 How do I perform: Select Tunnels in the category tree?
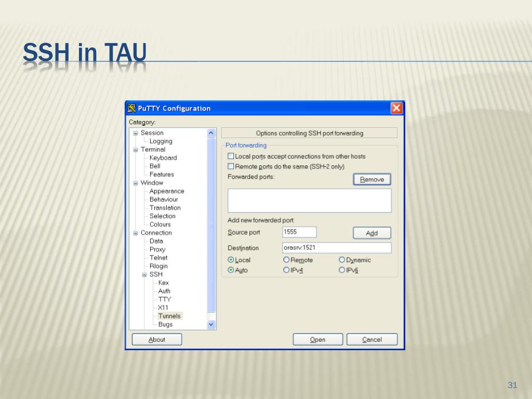[x=169, y=316]
